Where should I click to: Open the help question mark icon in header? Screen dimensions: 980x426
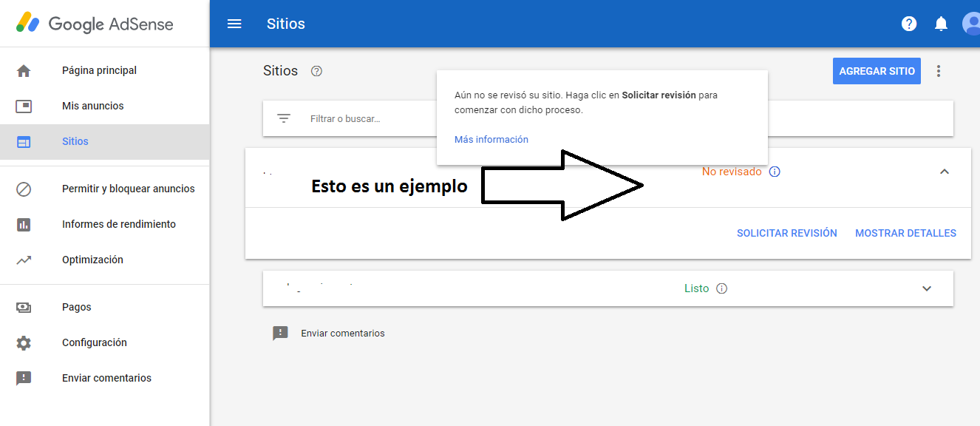[x=909, y=24]
